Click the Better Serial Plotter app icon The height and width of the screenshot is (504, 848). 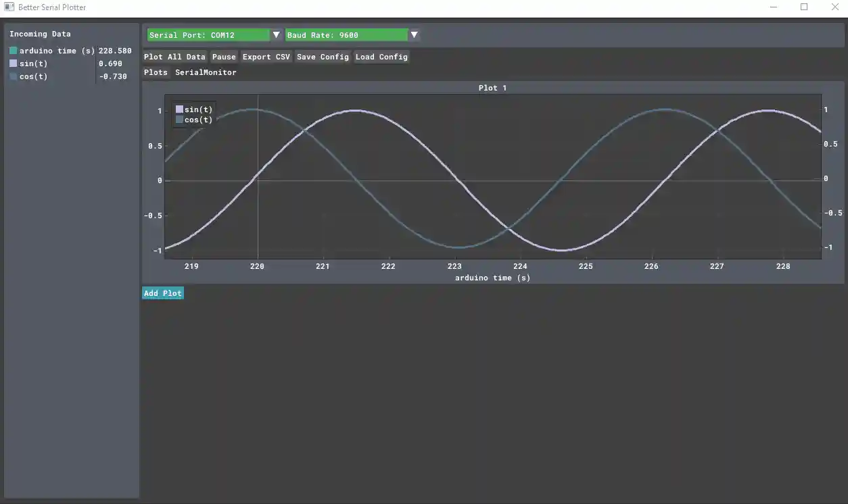point(9,7)
